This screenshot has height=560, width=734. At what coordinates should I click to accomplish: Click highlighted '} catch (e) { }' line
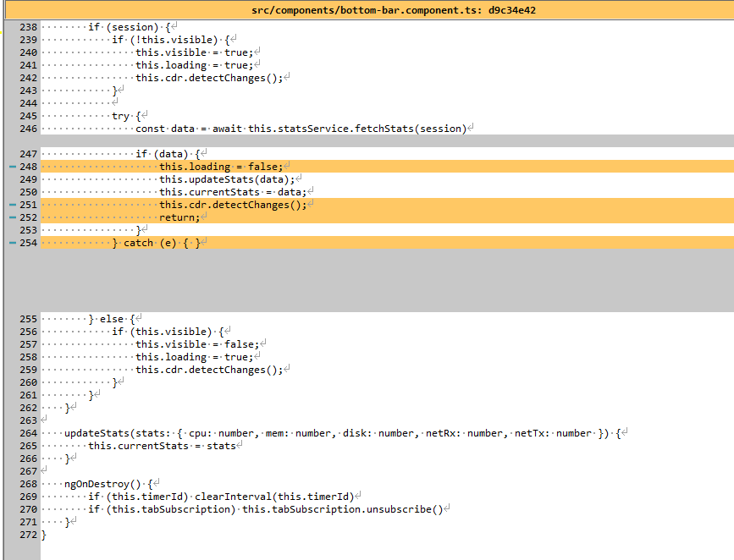pos(156,243)
